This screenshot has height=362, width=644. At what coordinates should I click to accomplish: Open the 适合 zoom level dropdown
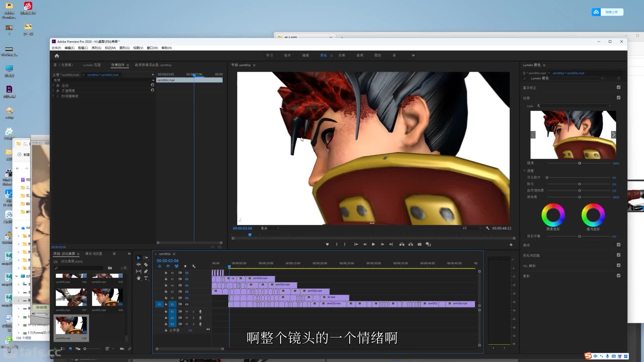coord(270,228)
